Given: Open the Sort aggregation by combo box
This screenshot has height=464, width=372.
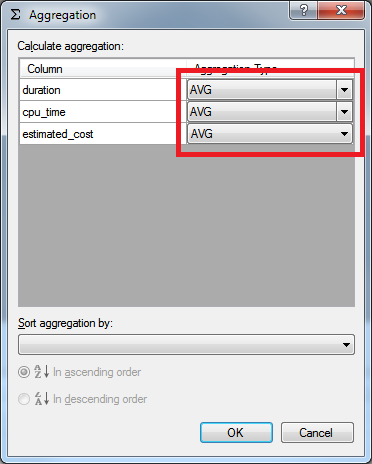Looking at the screenshot, I should pyautogui.click(x=186, y=345).
